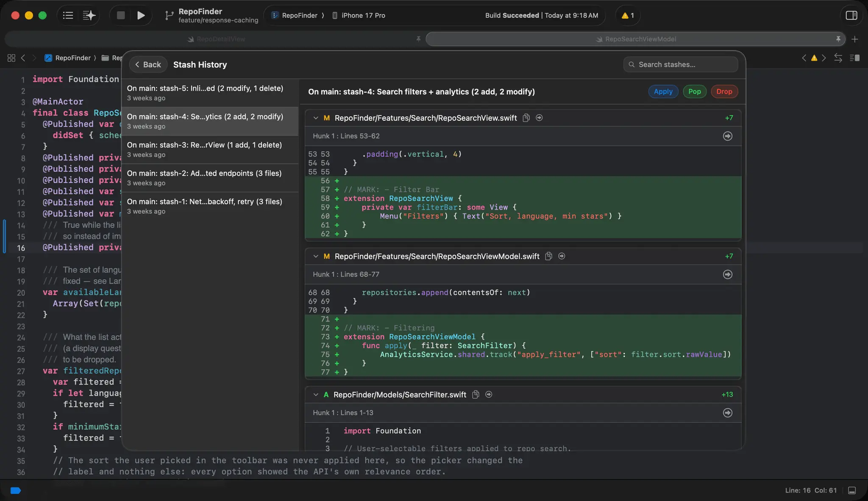Click the +13 change count for SearchFilter.swift
This screenshot has width=868, height=501.
pos(727,395)
